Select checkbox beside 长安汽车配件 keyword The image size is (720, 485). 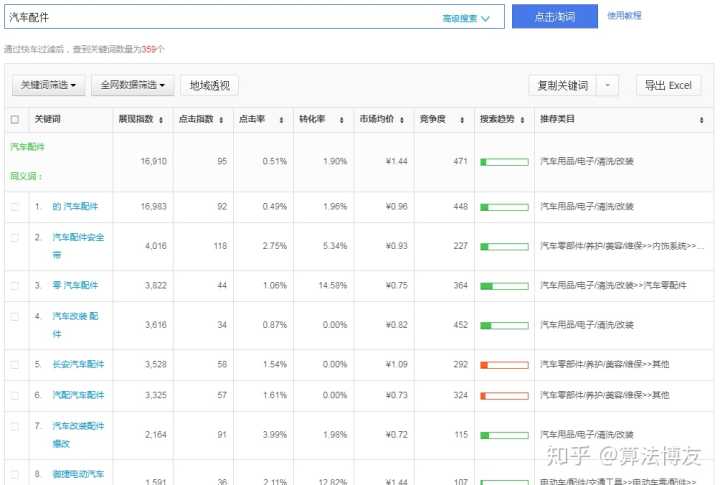pyautogui.click(x=14, y=364)
